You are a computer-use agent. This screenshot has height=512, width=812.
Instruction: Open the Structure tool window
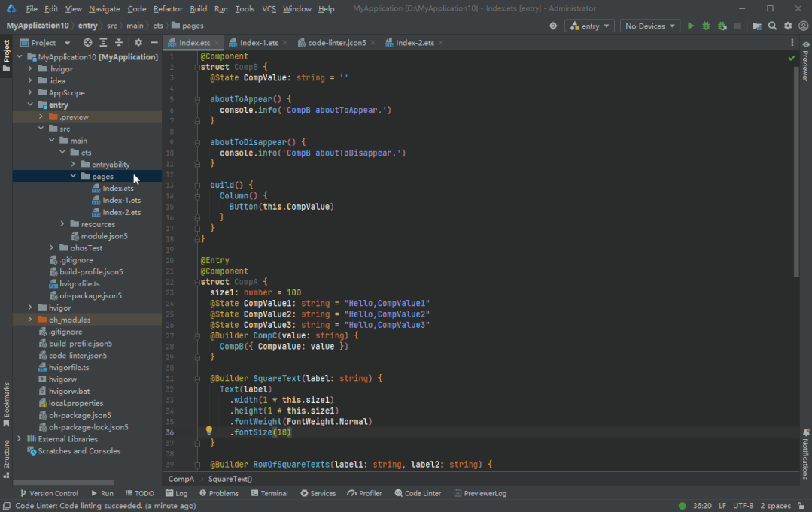(6, 458)
